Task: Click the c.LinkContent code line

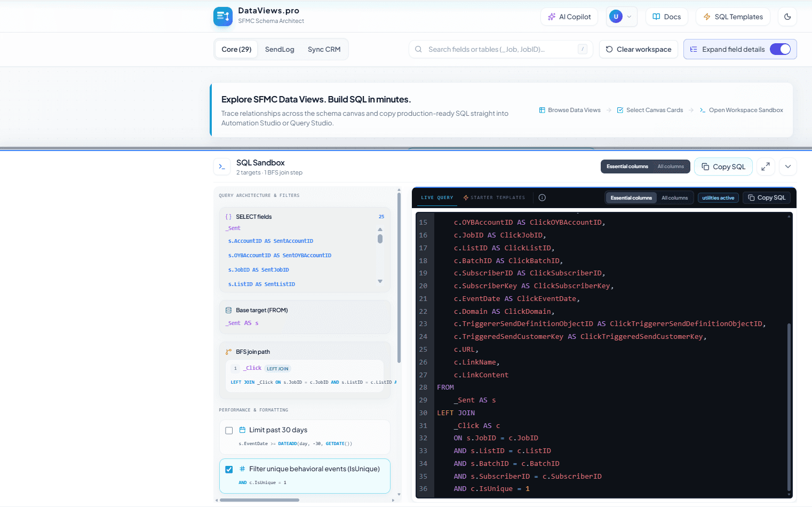Action: pos(481,375)
